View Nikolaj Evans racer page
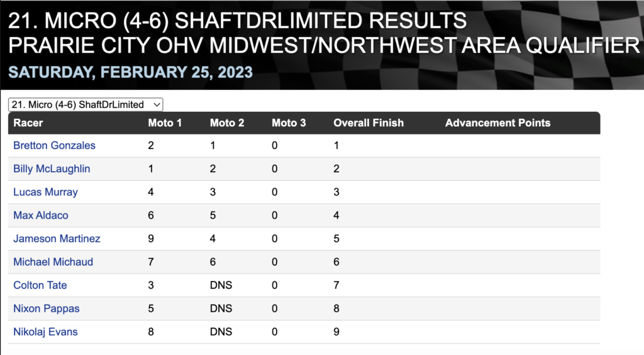644x355 pixels. tap(45, 332)
